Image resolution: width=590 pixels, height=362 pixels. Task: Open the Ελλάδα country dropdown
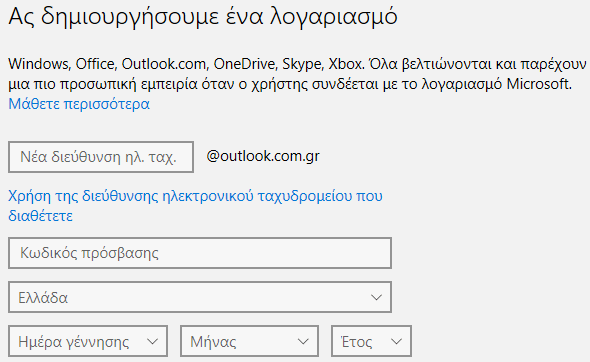click(x=200, y=297)
